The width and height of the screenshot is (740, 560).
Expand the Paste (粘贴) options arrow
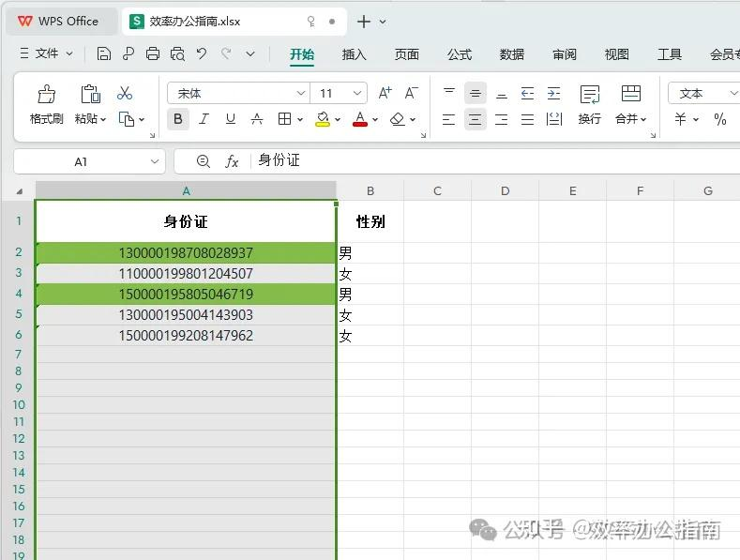point(103,119)
